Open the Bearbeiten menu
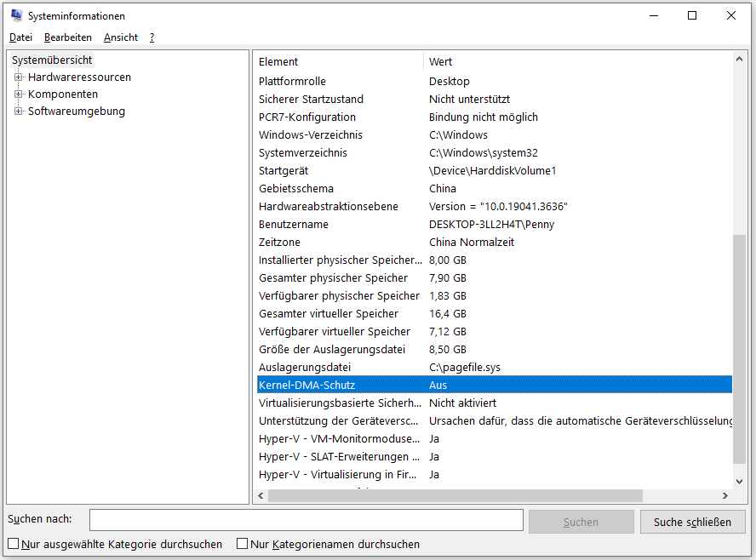This screenshot has height=560, width=756. [x=68, y=37]
